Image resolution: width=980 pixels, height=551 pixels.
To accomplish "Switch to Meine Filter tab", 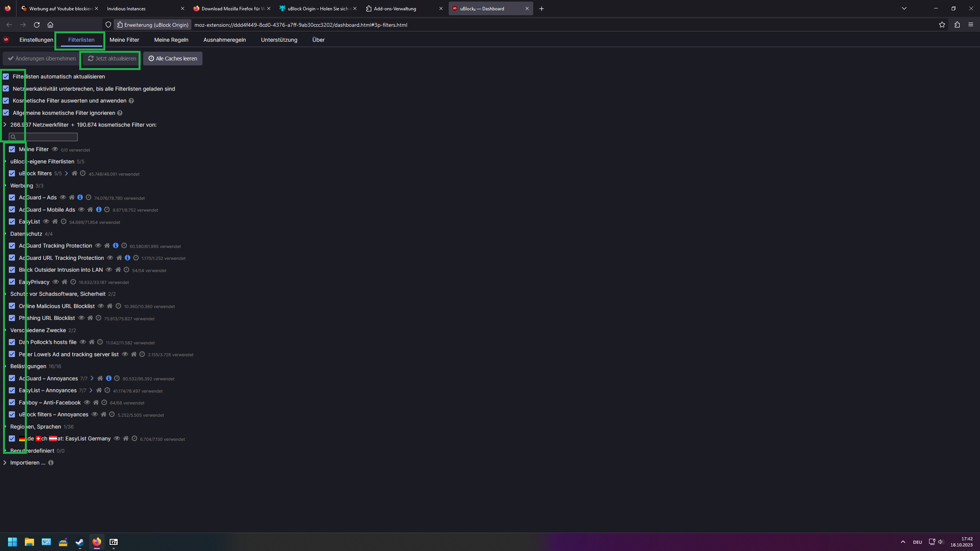I will (124, 40).
